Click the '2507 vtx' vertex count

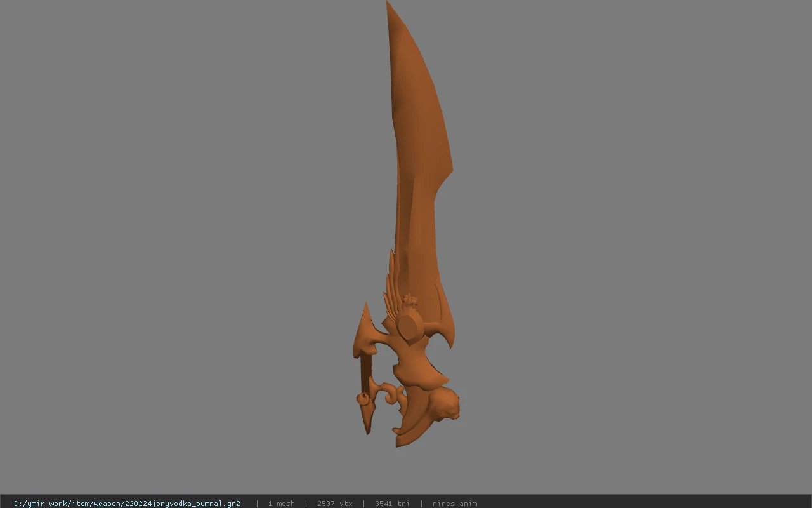334,504
